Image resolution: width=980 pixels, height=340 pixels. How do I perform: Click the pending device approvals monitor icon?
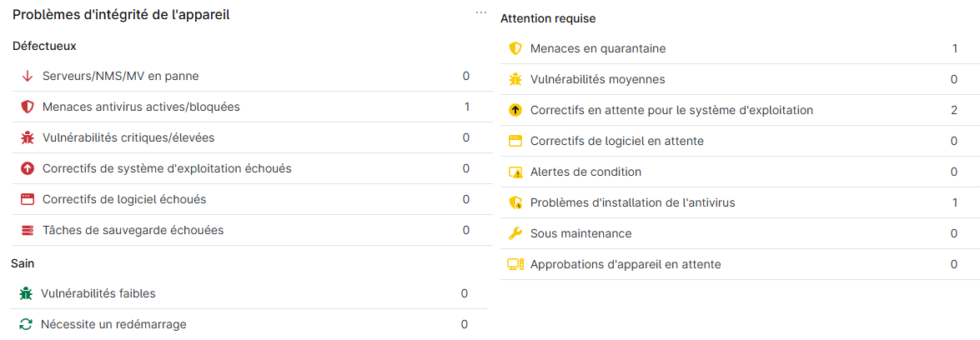tap(515, 264)
